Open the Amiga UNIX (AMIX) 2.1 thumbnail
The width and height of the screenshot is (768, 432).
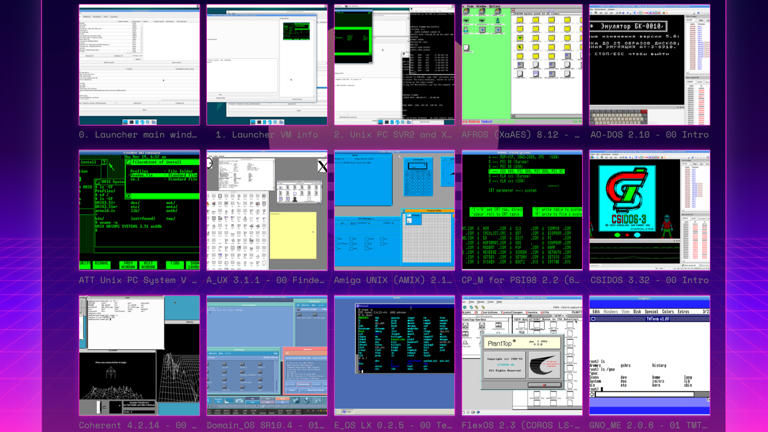pyautogui.click(x=394, y=210)
